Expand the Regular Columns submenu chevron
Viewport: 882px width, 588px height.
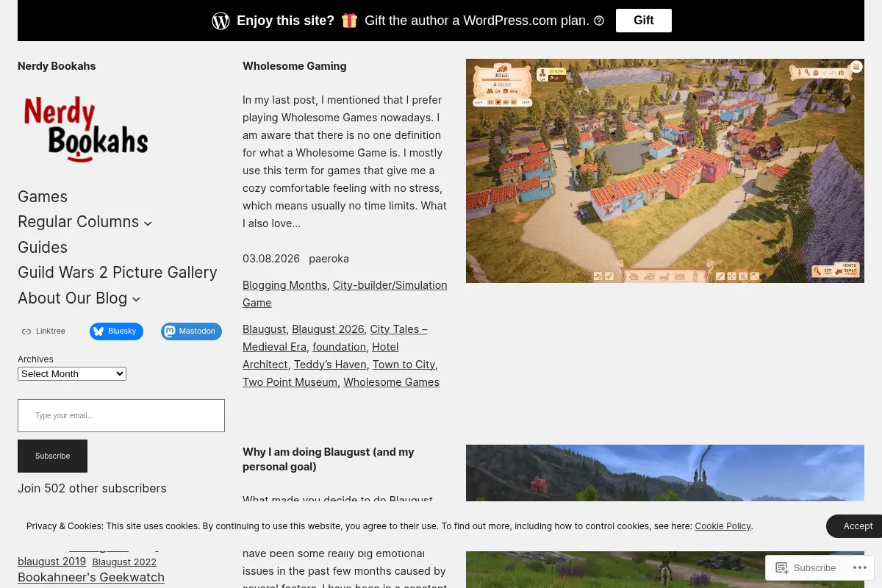[148, 223]
